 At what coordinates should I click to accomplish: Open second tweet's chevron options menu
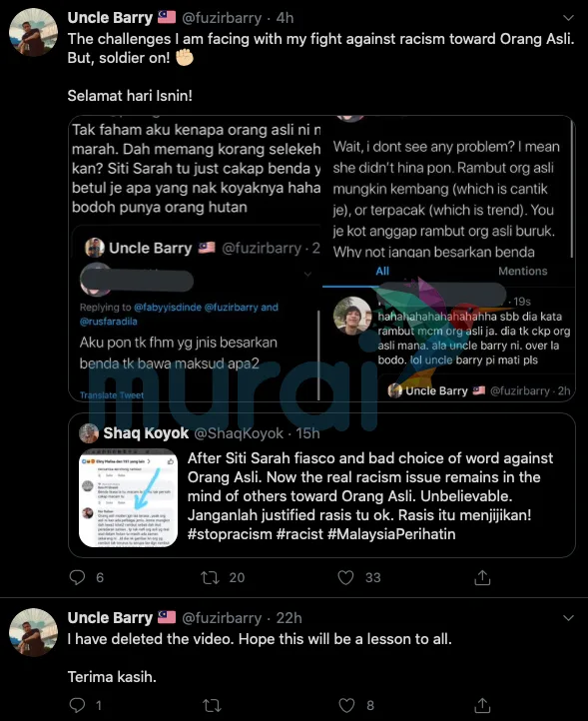click(x=569, y=617)
